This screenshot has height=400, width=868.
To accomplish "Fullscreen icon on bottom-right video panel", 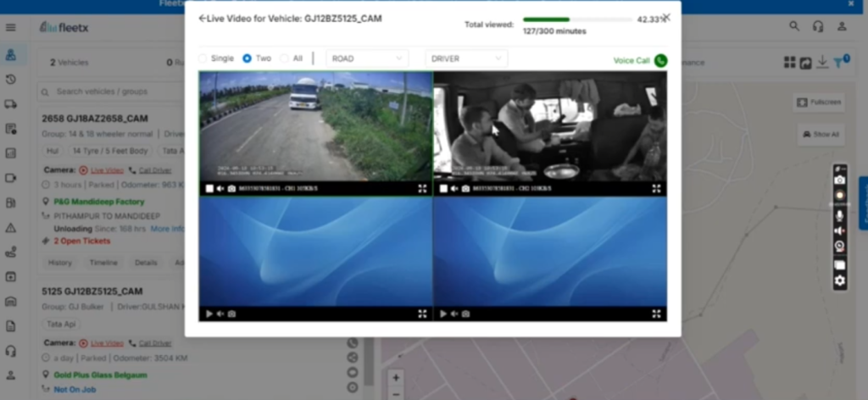I will (657, 314).
